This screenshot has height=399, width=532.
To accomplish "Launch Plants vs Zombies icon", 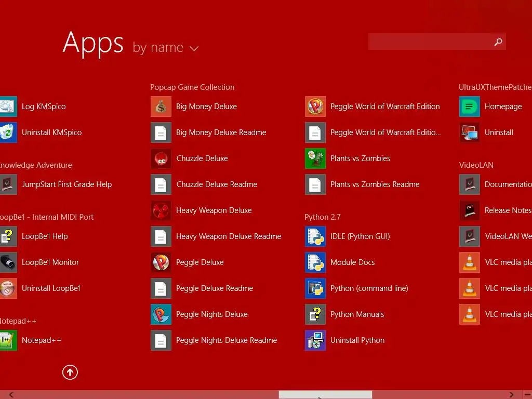I will [315, 158].
